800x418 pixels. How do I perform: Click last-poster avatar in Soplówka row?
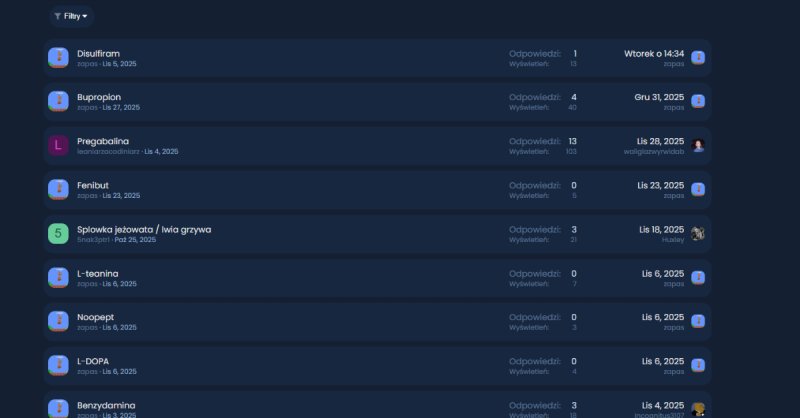698,233
